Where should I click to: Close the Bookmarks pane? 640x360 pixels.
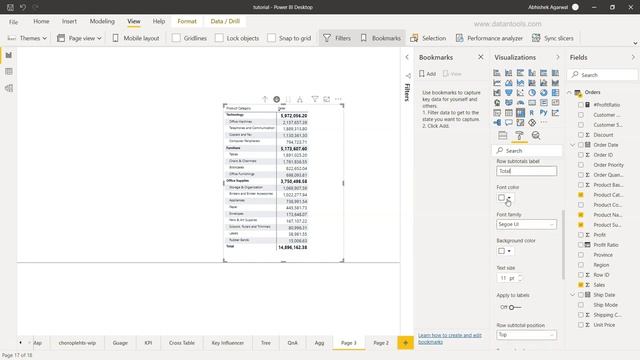481,57
